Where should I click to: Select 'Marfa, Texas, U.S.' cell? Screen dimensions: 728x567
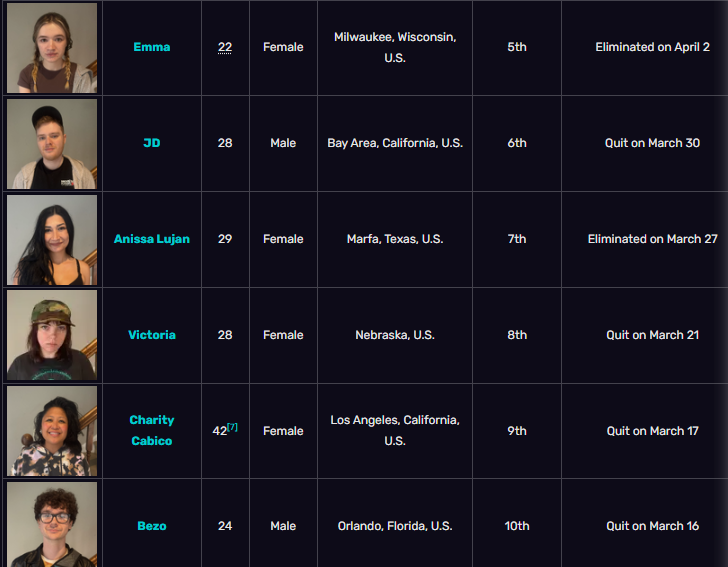(395, 239)
